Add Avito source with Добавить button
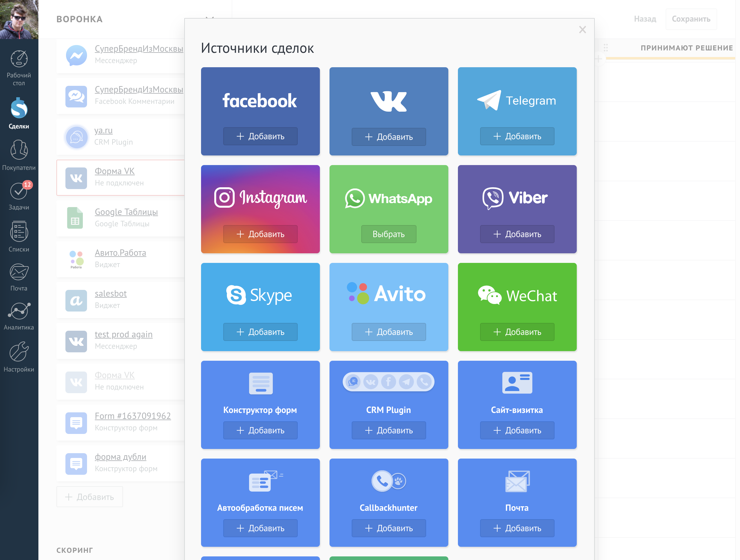Image resolution: width=740 pixels, height=560 pixels. pyautogui.click(x=389, y=332)
